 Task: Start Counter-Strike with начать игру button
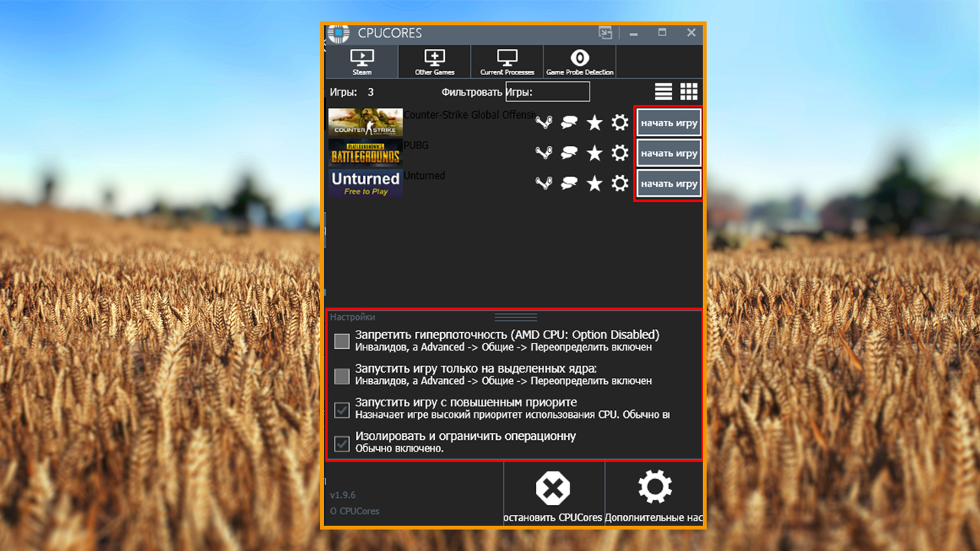click(x=669, y=122)
